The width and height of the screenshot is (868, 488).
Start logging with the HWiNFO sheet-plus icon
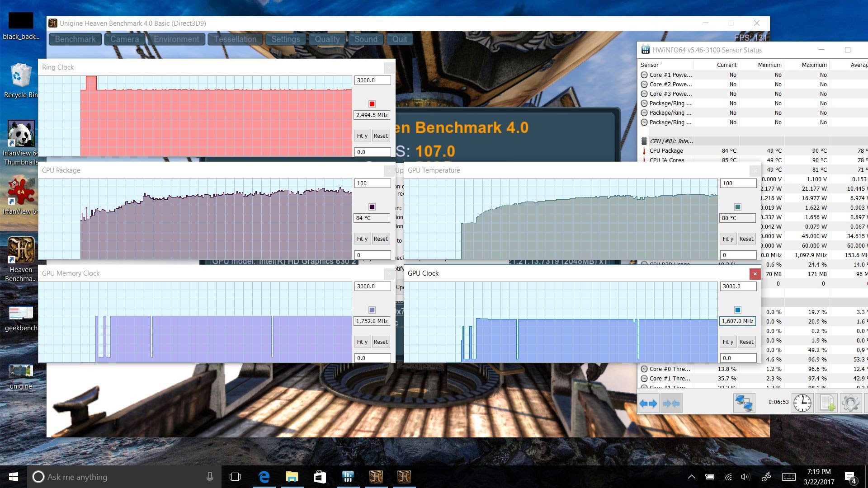826,403
